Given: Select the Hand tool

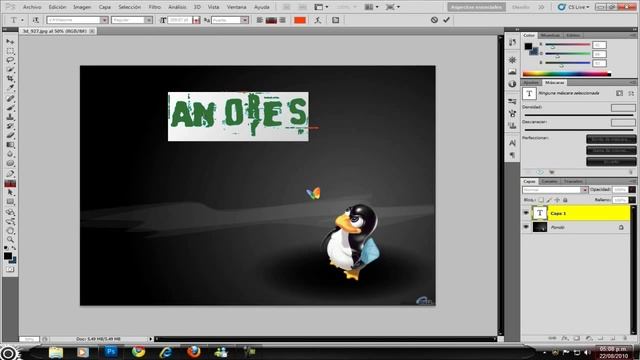Looking at the screenshot, I should pos(10,231).
